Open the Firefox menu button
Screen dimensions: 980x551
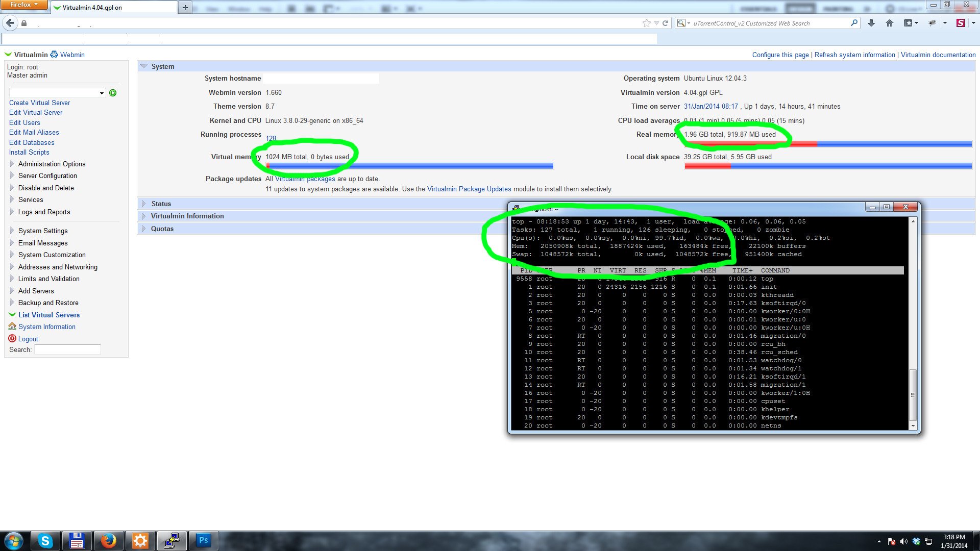[x=23, y=5]
